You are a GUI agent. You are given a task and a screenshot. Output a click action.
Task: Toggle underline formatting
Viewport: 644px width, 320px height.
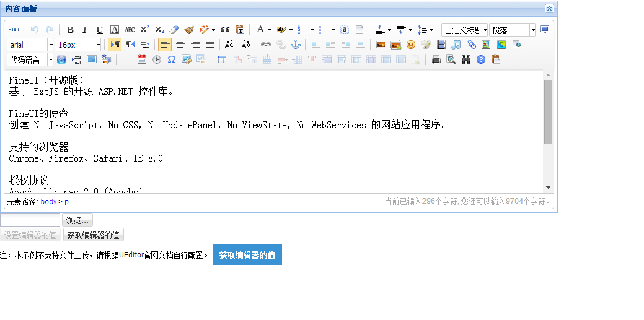click(99, 30)
